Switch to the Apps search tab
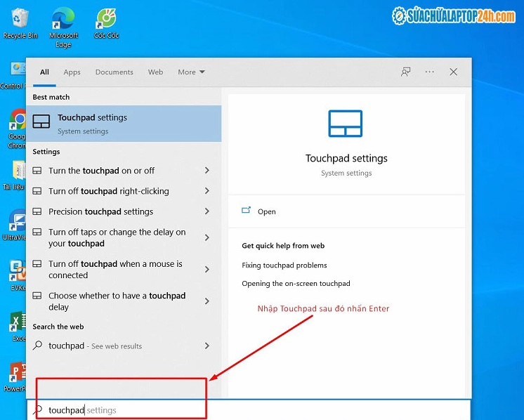The image size is (524, 420). (72, 72)
